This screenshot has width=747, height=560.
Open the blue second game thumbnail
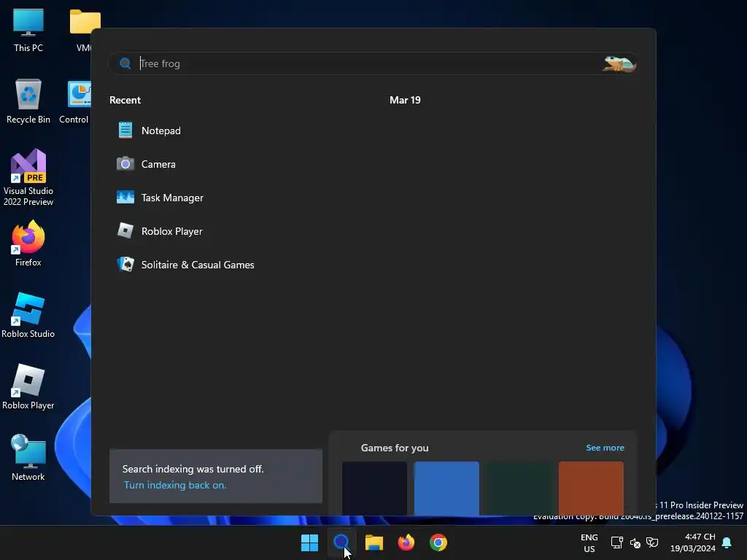pos(446,488)
